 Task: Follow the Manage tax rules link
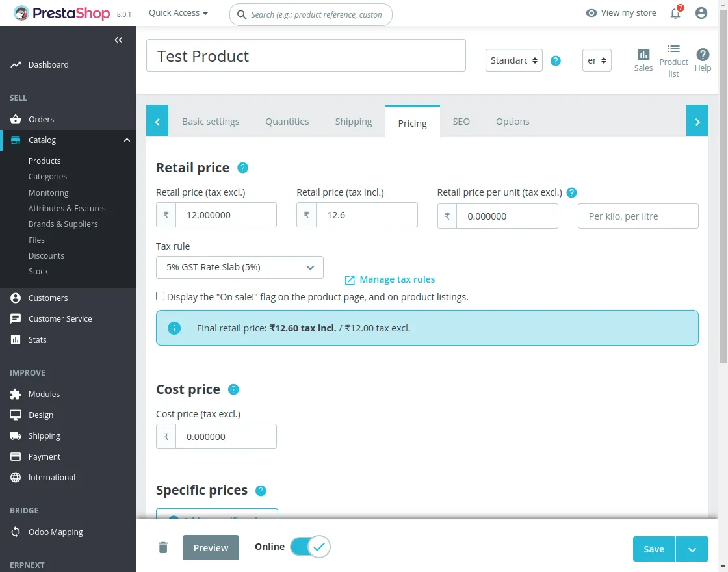pyautogui.click(x=397, y=279)
